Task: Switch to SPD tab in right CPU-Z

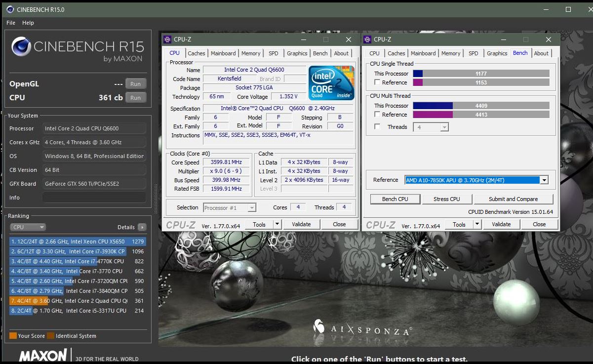Action: point(474,53)
